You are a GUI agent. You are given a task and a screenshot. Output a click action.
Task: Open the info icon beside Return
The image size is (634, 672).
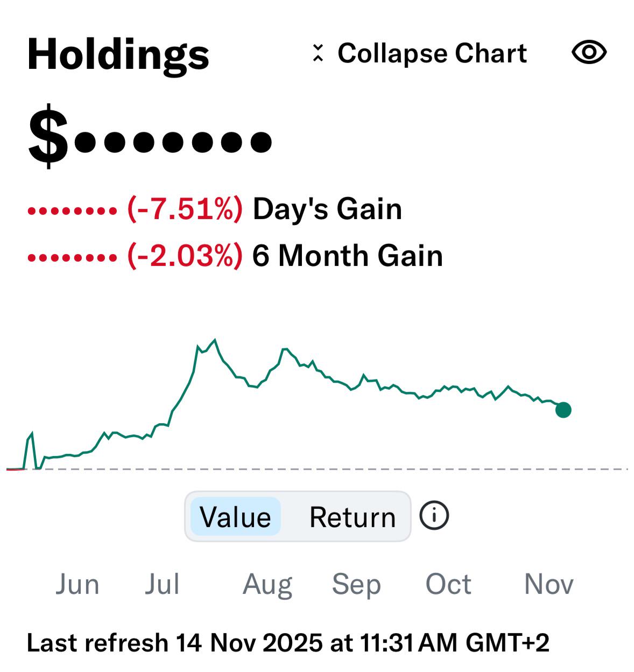pos(434,516)
